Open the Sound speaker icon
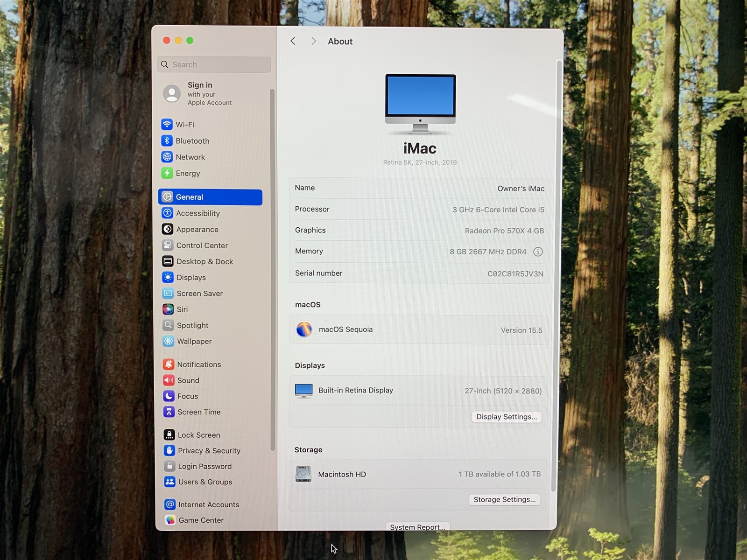 (169, 380)
